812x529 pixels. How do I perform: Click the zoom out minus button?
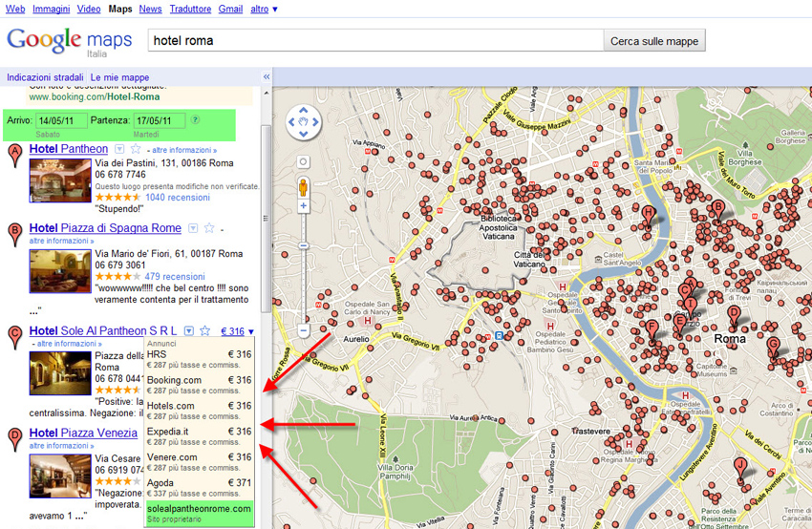click(x=304, y=330)
